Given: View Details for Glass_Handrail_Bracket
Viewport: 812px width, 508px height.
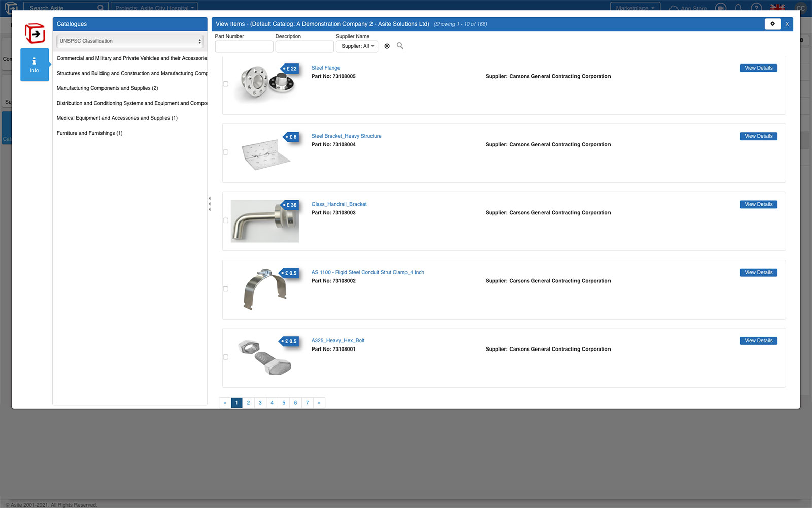Looking at the screenshot, I should coord(759,204).
